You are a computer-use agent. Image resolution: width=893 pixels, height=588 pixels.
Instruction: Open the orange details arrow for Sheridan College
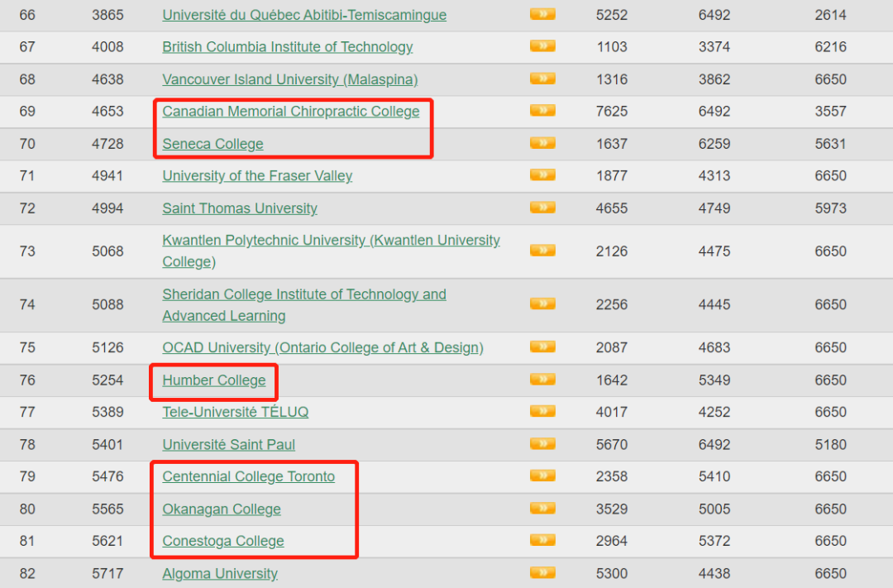point(542,304)
